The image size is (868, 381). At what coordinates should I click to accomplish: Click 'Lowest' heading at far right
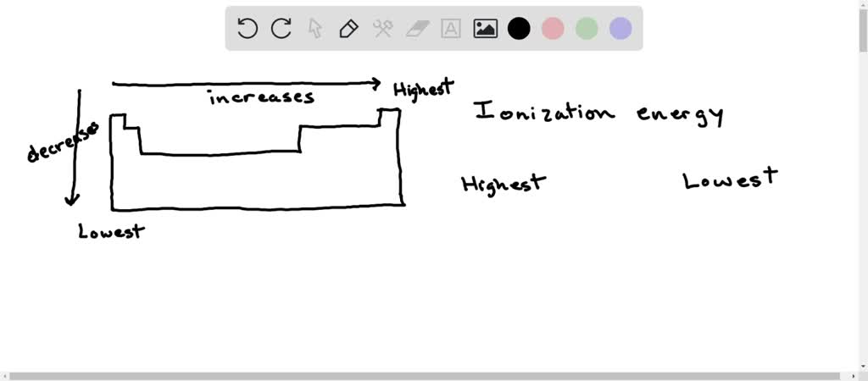[x=730, y=179]
